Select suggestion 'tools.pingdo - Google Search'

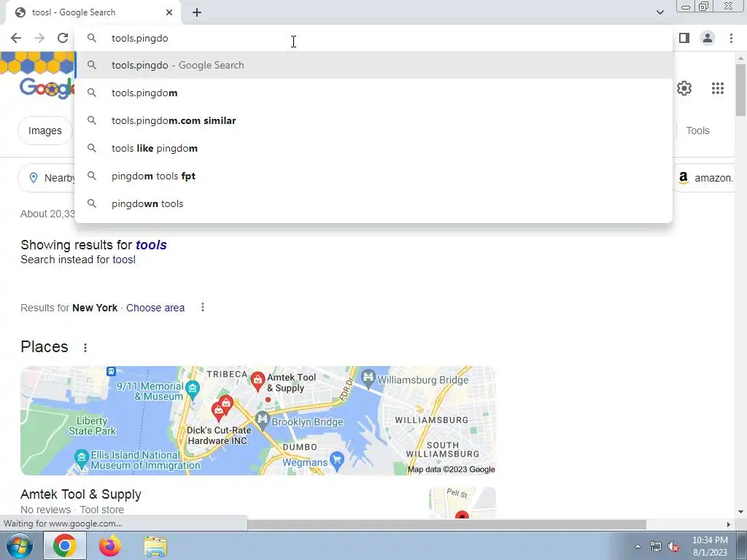tap(373, 65)
